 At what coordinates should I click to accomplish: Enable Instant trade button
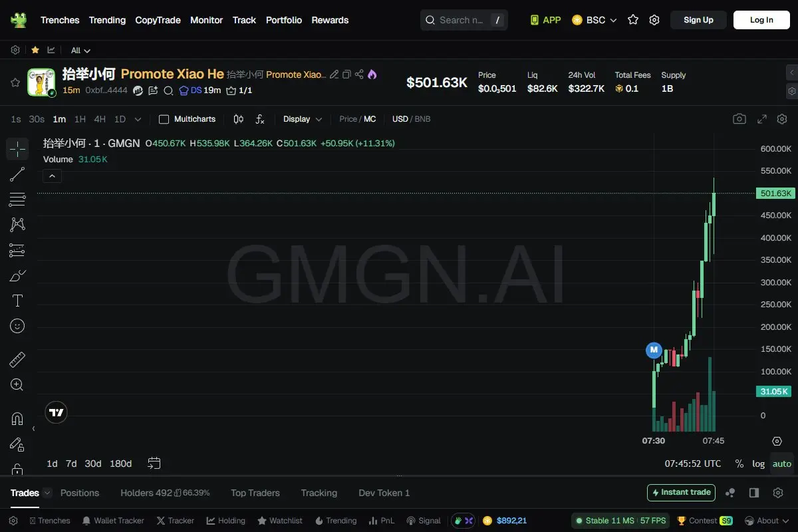point(681,493)
